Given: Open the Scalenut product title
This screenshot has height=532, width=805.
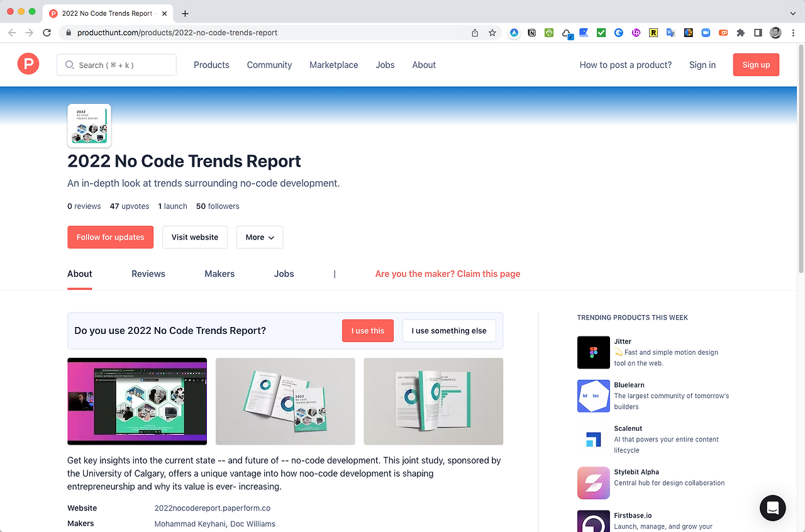Looking at the screenshot, I should 628,428.
